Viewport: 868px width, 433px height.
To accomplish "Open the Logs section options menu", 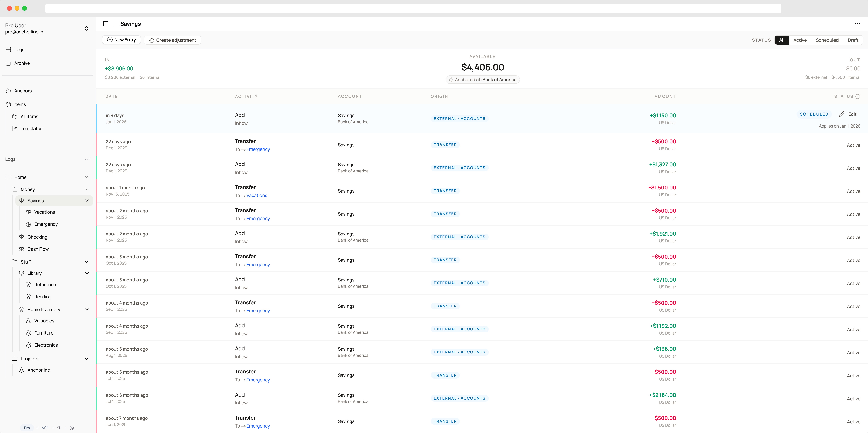I will [x=87, y=159].
